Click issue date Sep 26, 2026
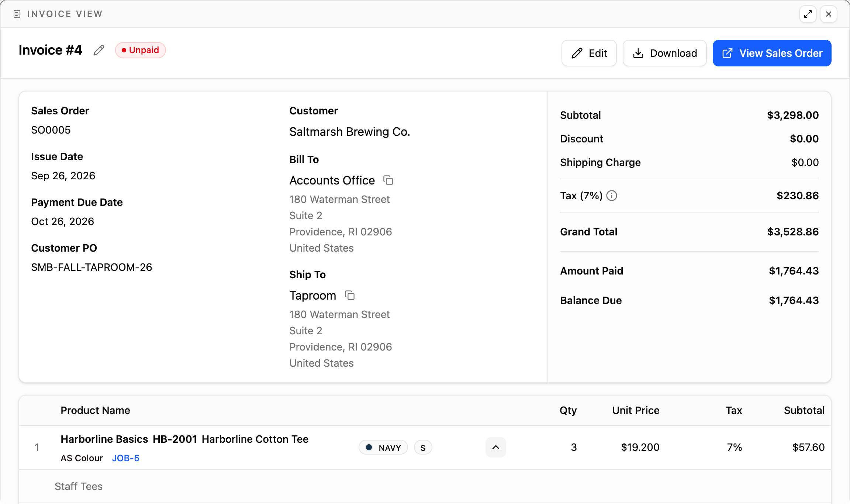Viewport: 850px width, 504px height. click(63, 176)
